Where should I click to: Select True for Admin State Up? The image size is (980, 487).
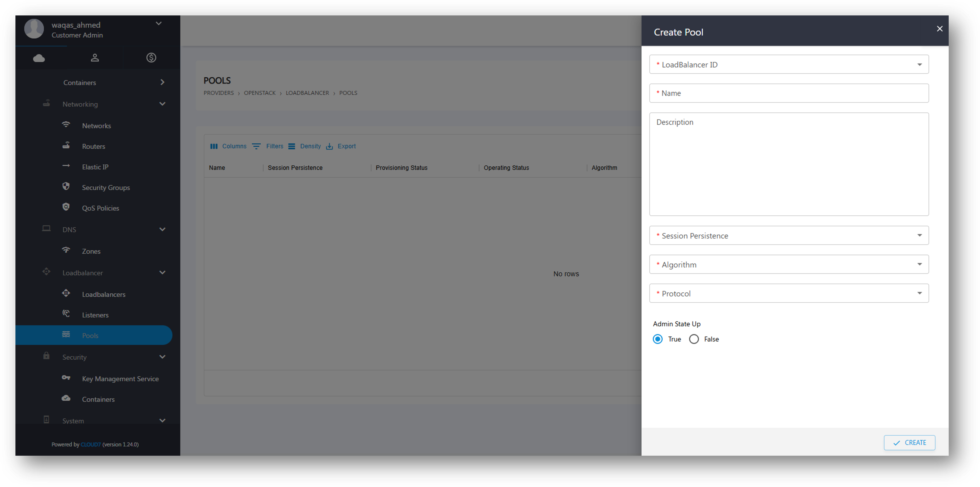(657, 339)
